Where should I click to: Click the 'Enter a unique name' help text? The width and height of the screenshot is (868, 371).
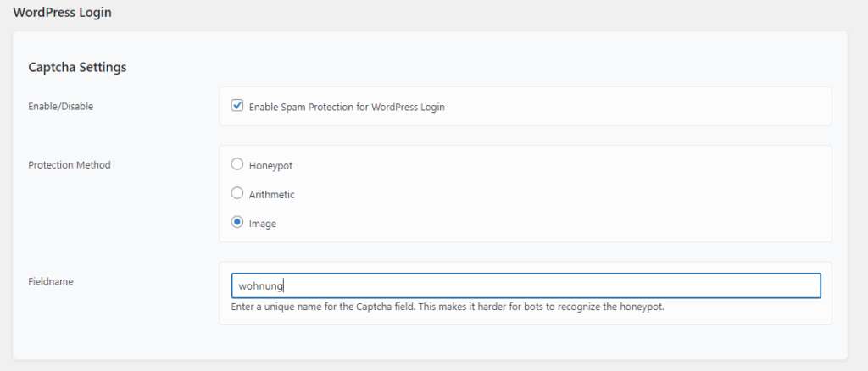[x=448, y=307]
